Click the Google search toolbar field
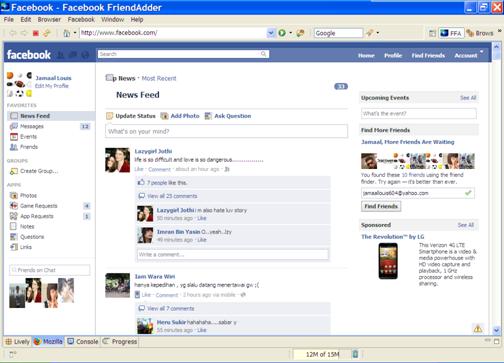 tap(338, 33)
